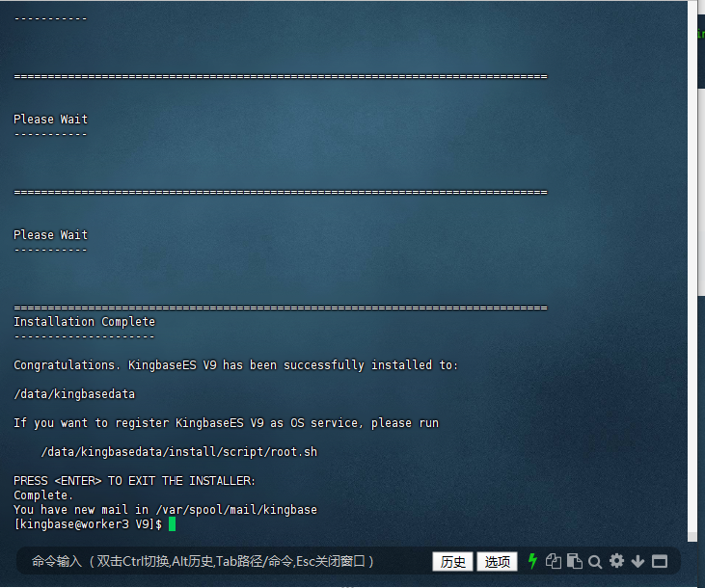Click the [kingbase@worker3 V9]$ prompt
705x588 pixels.
(x=88, y=524)
